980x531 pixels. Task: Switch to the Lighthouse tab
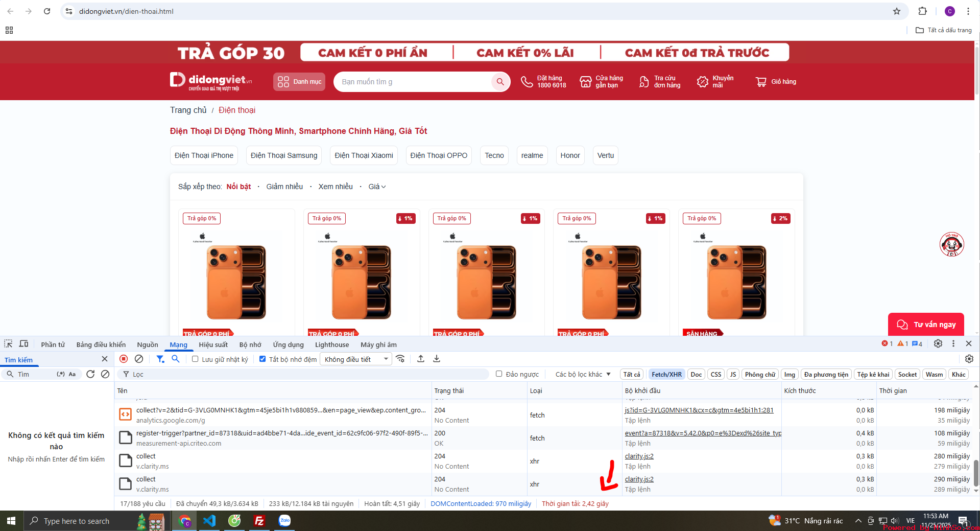point(332,344)
